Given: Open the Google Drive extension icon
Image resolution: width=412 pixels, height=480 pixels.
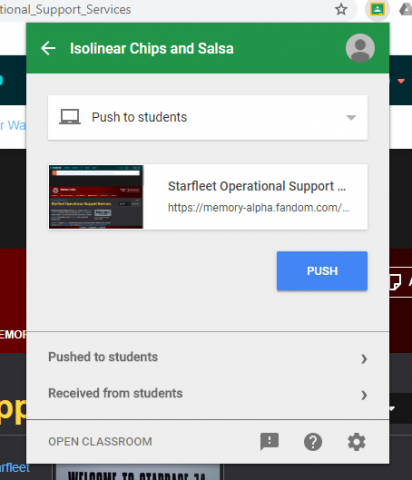Looking at the screenshot, I should (x=406, y=10).
